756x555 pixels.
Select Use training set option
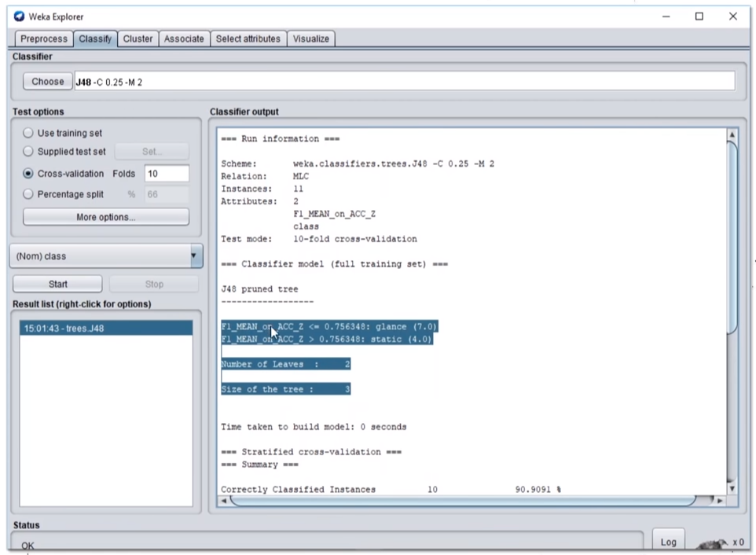tap(28, 133)
